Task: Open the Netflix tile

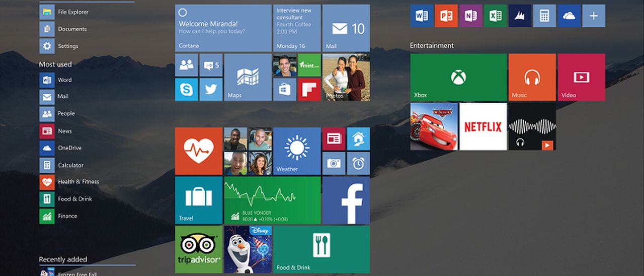Action: point(483,126)
